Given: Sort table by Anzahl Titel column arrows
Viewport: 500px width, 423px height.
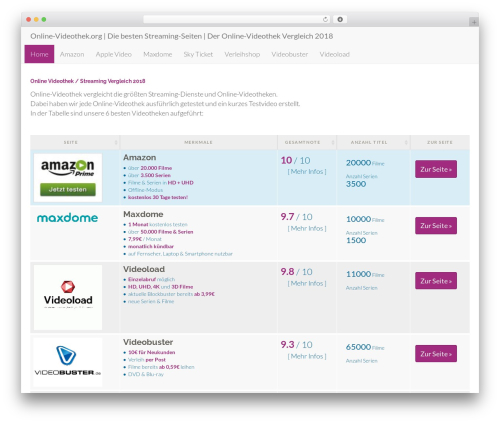Looking at the screenshot, I should (406, 142).
